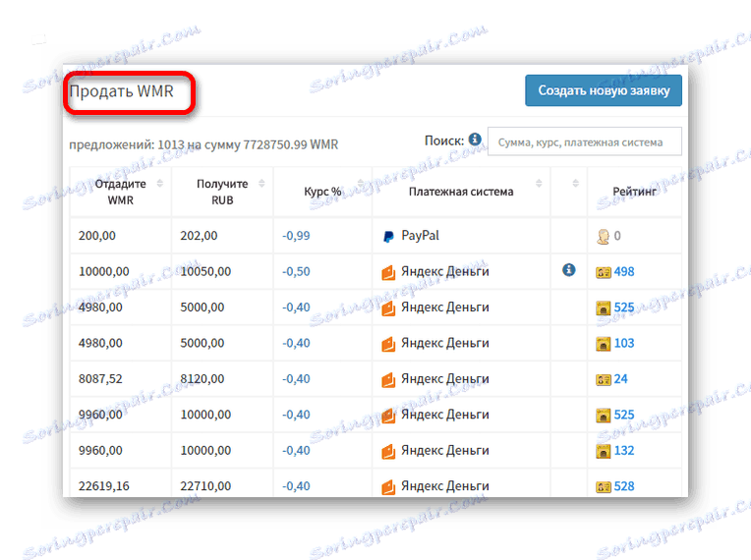Open the rate link -0,50
751x560 pixels.
pos(296,271)
